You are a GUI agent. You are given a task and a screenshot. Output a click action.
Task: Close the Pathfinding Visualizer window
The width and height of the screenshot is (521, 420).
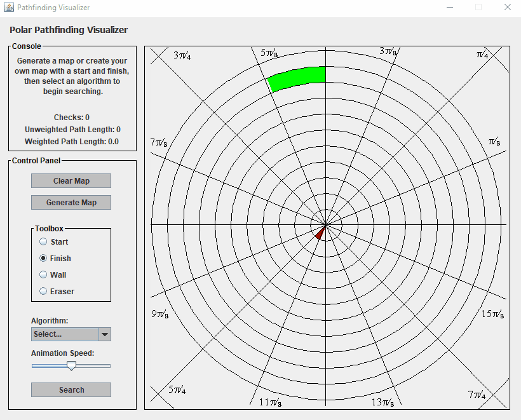coord(508,8)
